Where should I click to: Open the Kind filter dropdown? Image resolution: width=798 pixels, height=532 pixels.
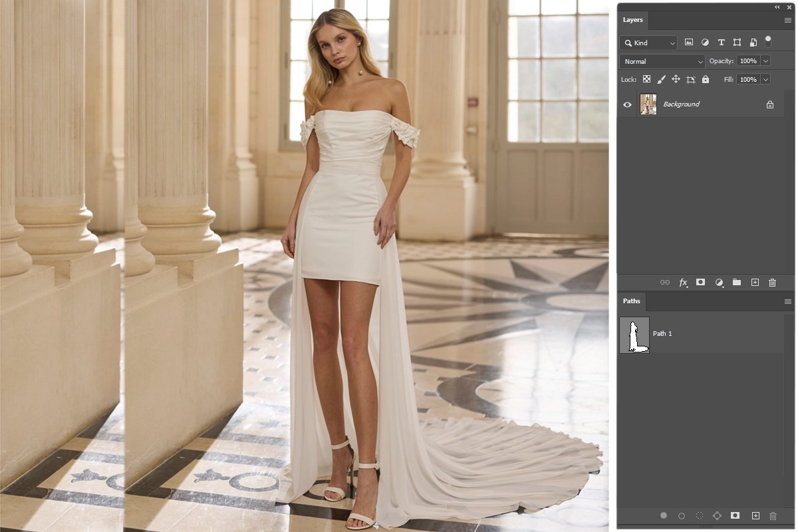tap(648, 43)
